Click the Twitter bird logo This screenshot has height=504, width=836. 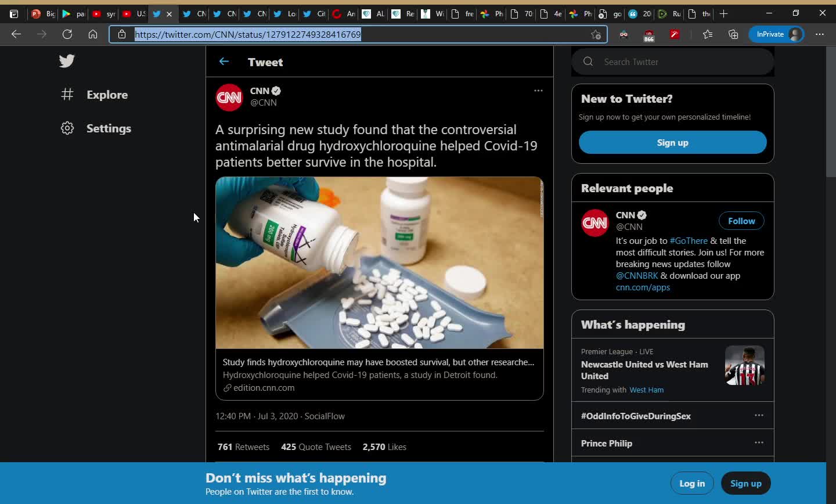67,61
